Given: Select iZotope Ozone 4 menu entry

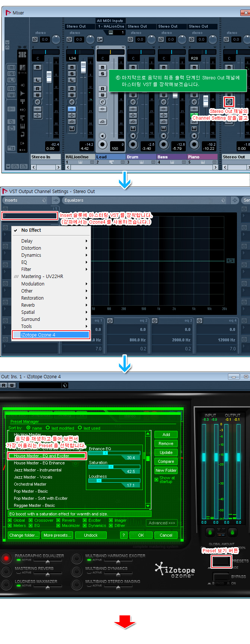Looking at the screenshot, I should [51, 335].
